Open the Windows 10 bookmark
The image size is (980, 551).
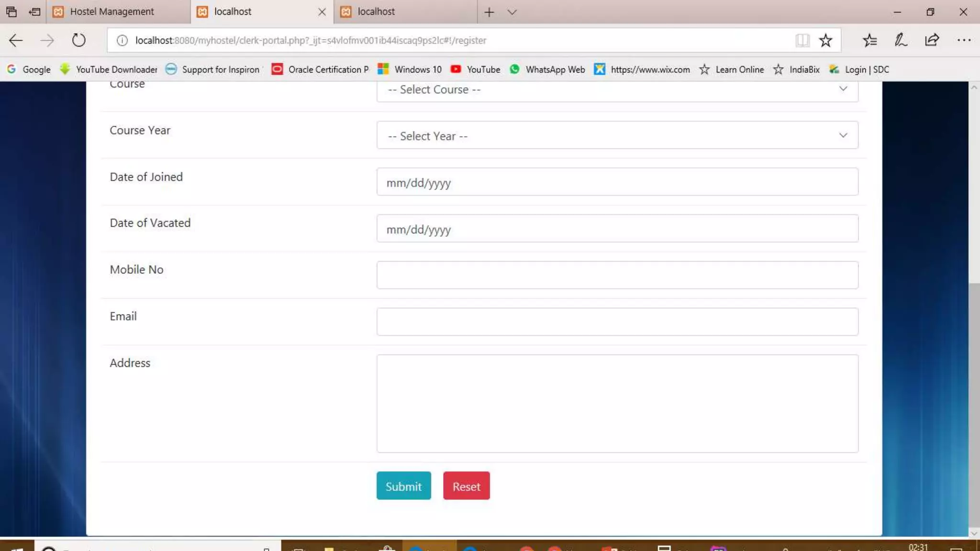[x=410, y=69]
